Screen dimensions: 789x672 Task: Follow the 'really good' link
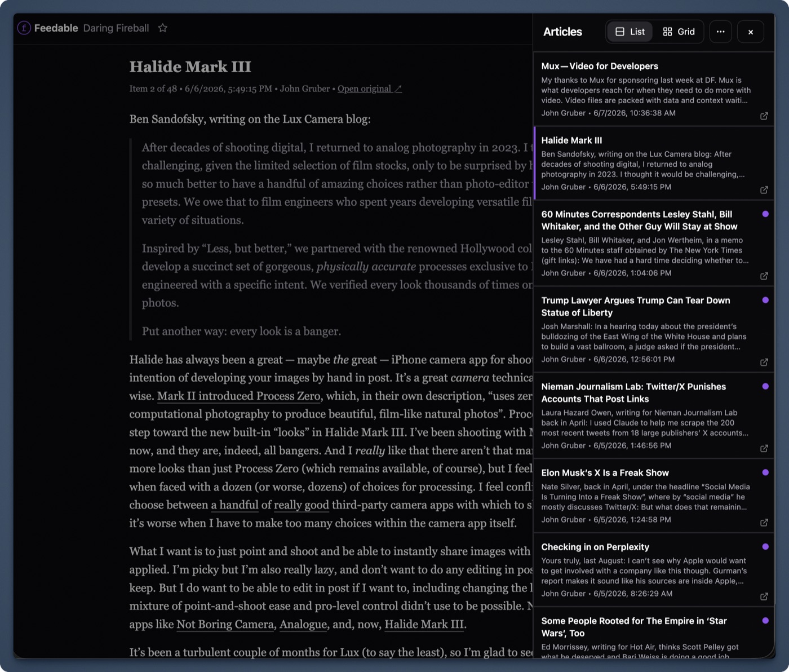pos(302,505)
